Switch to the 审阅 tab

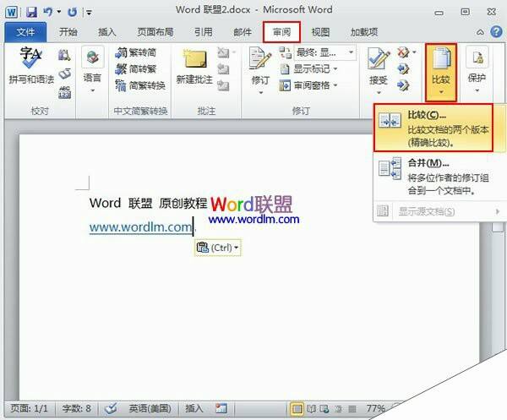pyautogui.click(x=281, y=32)
